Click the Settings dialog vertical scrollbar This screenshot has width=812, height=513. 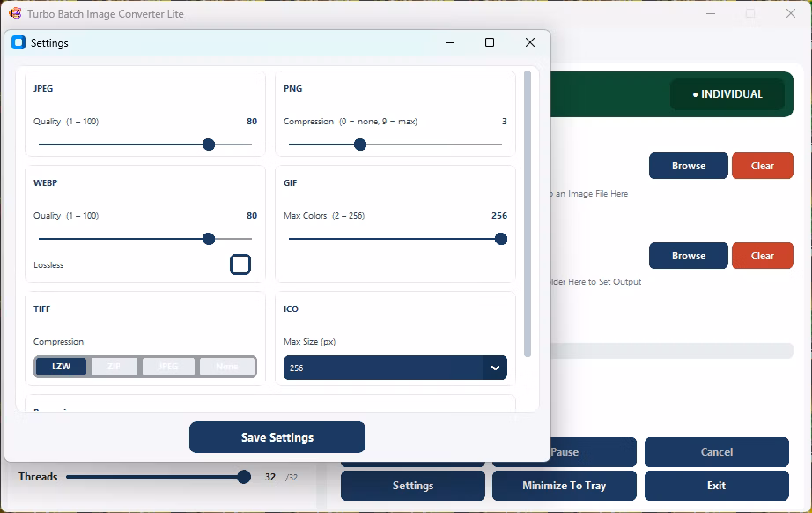(x=528, y=214)
